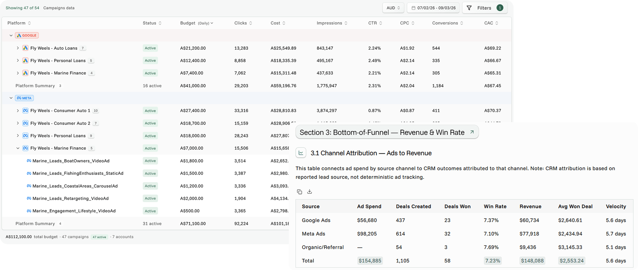Select the GOOGLE platform badge

(26, 35)
